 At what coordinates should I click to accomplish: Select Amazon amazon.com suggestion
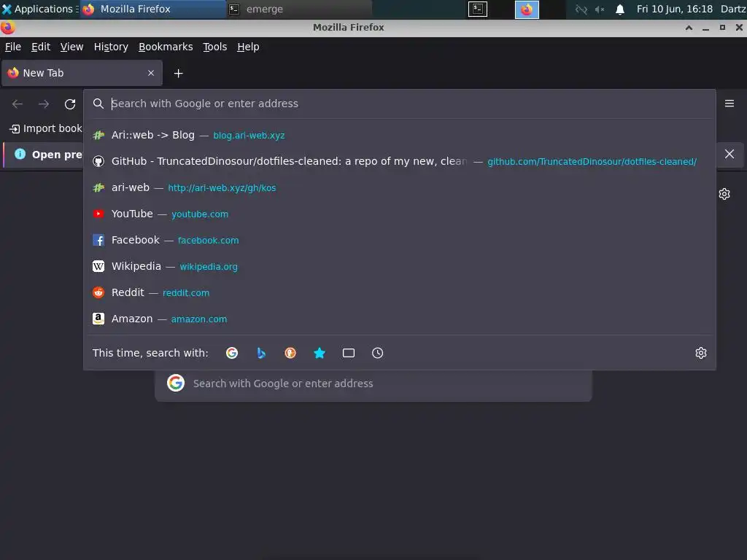399,319
